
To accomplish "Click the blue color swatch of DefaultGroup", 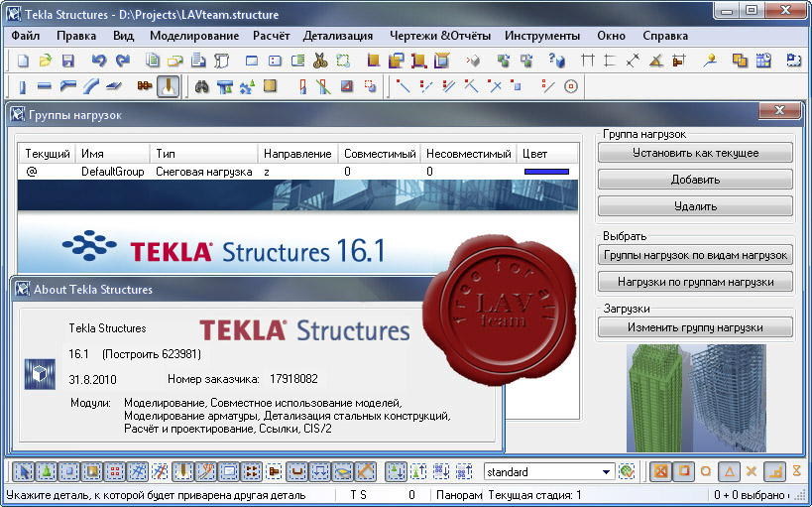I will coord(546,172).
